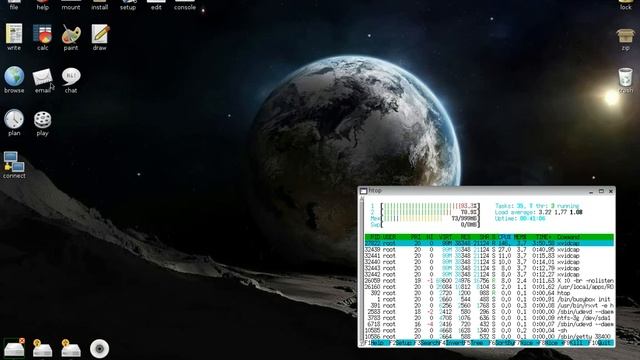Select the -sh process row
Screen dimensions: 640x360
click(489, 330)
